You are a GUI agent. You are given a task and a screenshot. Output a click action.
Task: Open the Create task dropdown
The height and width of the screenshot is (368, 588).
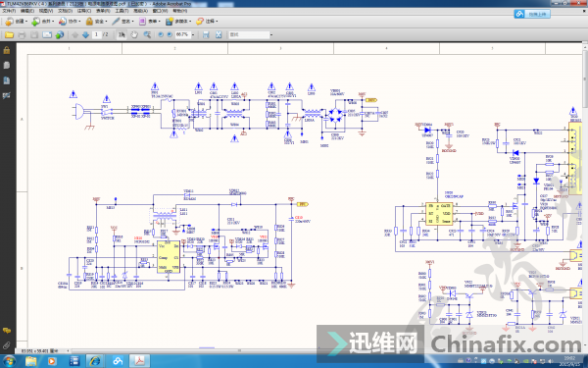pos(14,22)
